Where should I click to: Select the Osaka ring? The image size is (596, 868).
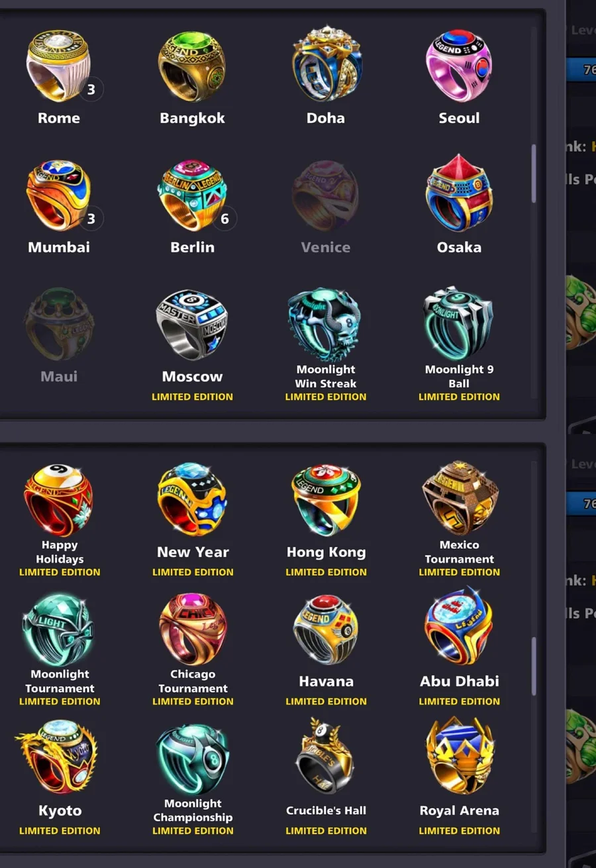[458, 193]
